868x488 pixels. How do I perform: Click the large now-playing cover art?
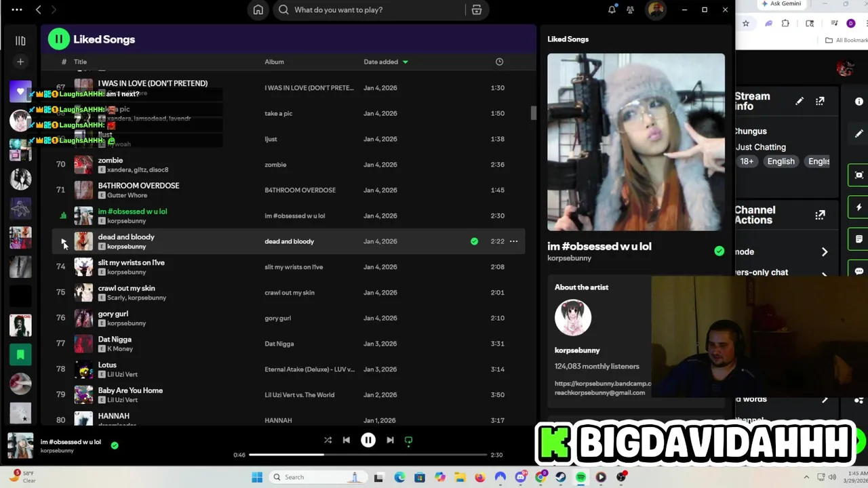[x=636, y=142]
